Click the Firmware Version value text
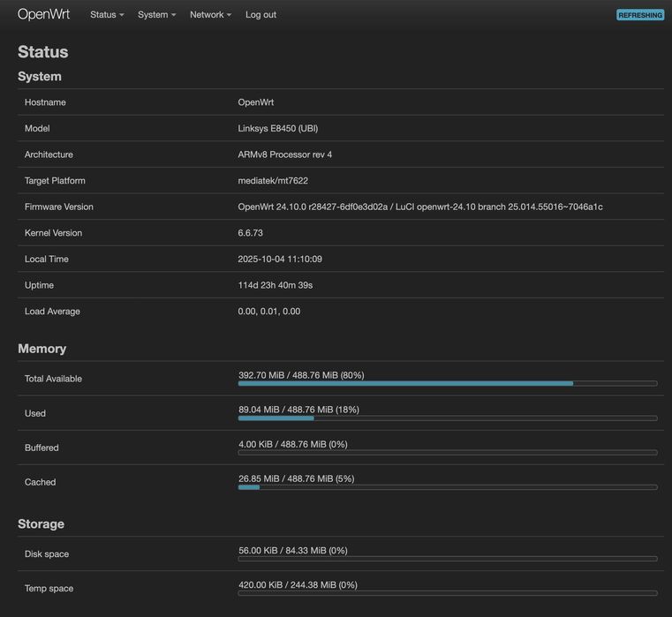The width and height of the screenshot is (672, 617). (x=420, y=207)
